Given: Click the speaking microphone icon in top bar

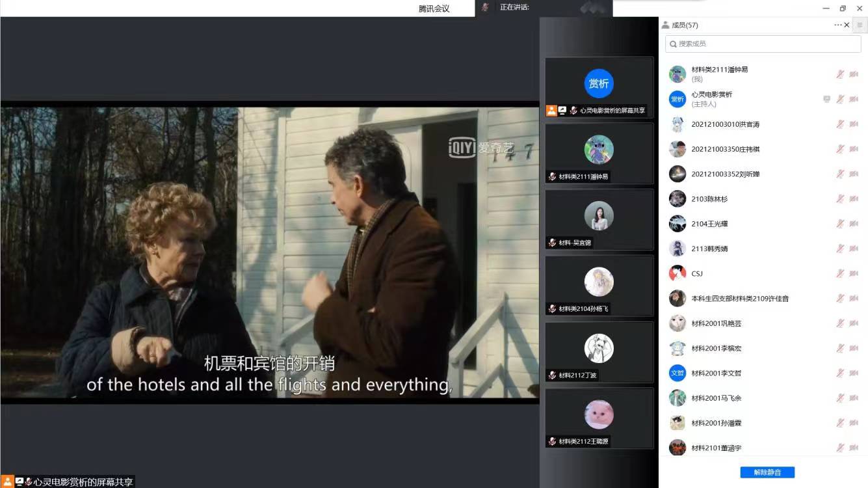Looking at the screenshot, I should (485, 7).
